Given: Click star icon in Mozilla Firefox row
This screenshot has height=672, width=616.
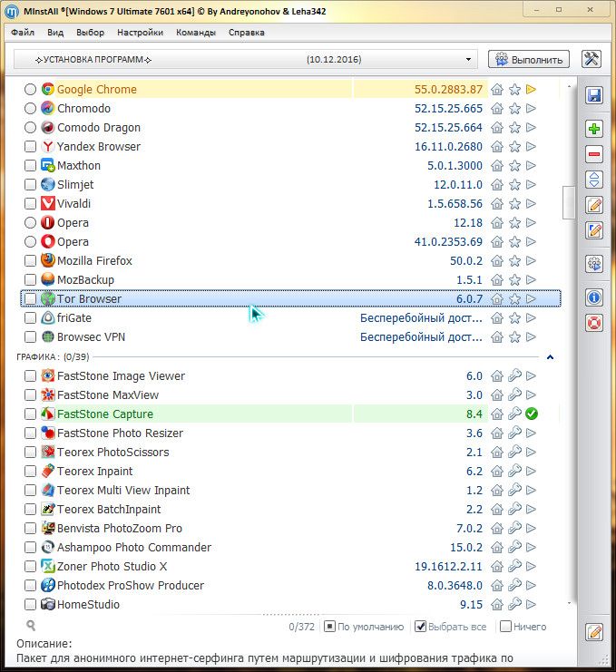Looking at the screenshot, I should [514, 261].
